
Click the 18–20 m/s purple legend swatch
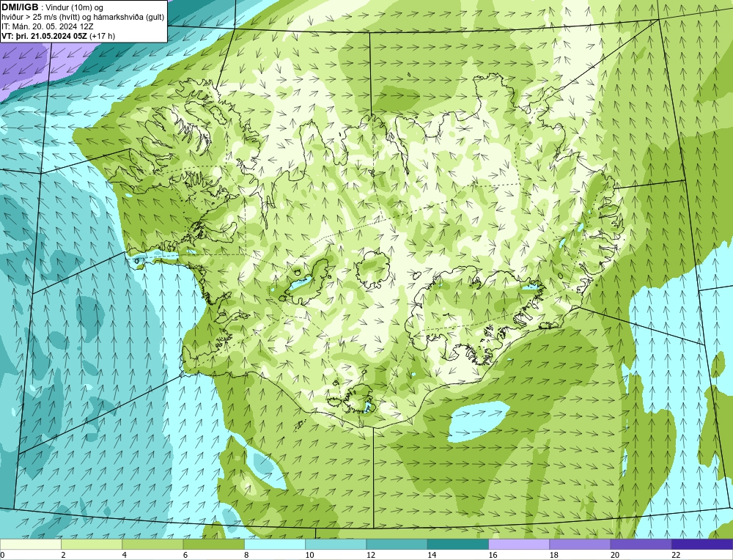pyautogui.click(x=580, y=544)
